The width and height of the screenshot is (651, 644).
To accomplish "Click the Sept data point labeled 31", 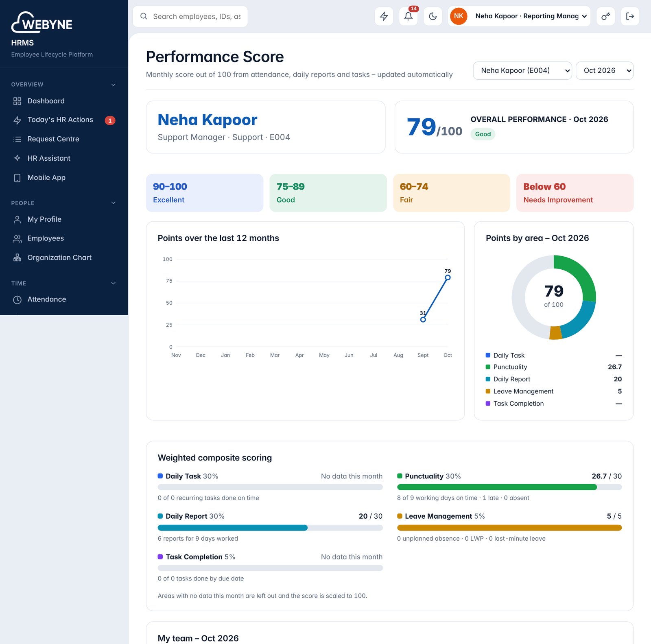I will [423, 320].
